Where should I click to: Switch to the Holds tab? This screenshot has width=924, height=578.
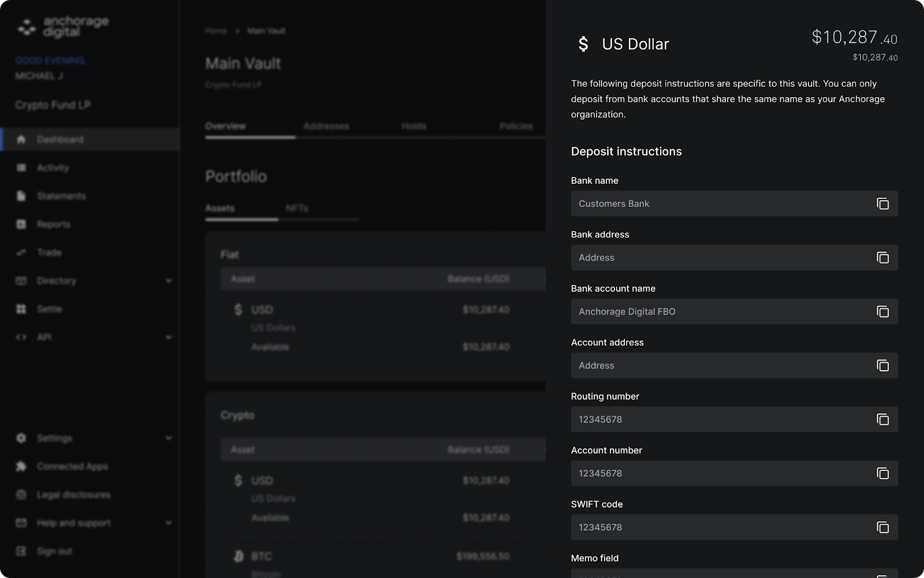[x=413, y=126]
